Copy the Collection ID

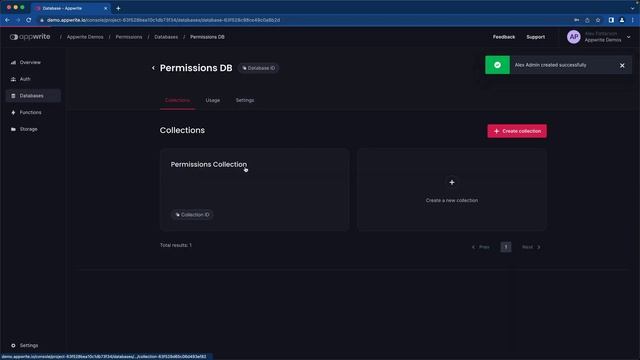click(192, 215)
